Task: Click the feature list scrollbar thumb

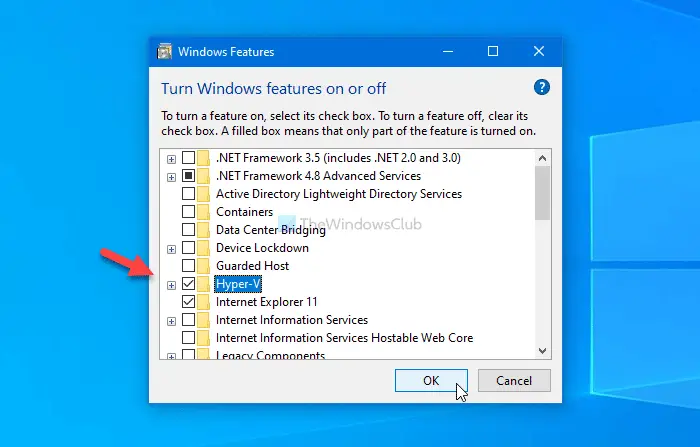Action: pos(542,193)
